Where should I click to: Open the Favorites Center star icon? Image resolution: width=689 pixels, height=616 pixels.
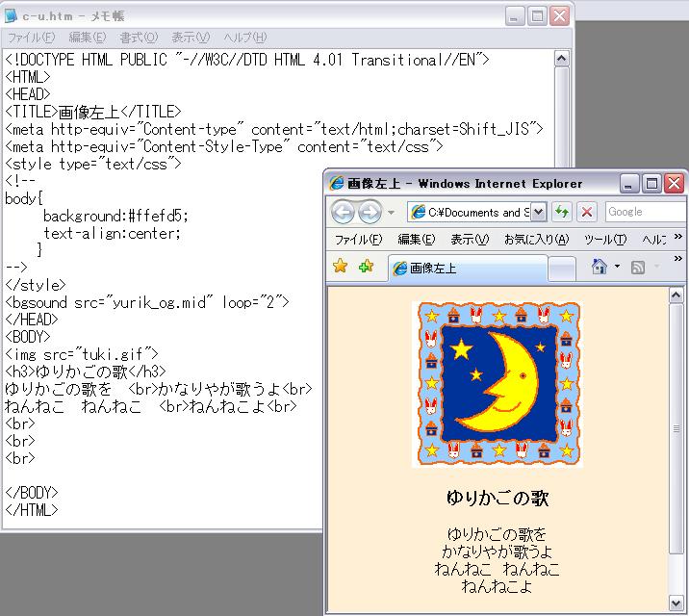[340, 266]
